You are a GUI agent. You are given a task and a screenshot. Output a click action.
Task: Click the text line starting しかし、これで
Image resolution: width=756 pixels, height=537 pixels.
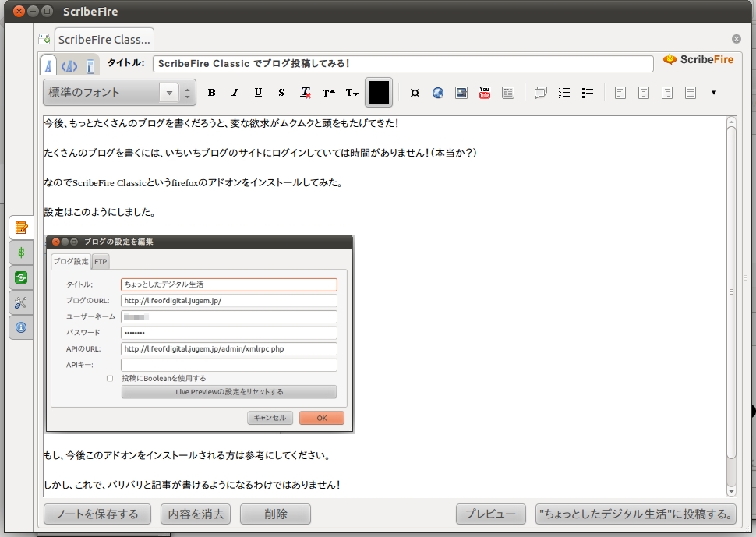point(193,485)
